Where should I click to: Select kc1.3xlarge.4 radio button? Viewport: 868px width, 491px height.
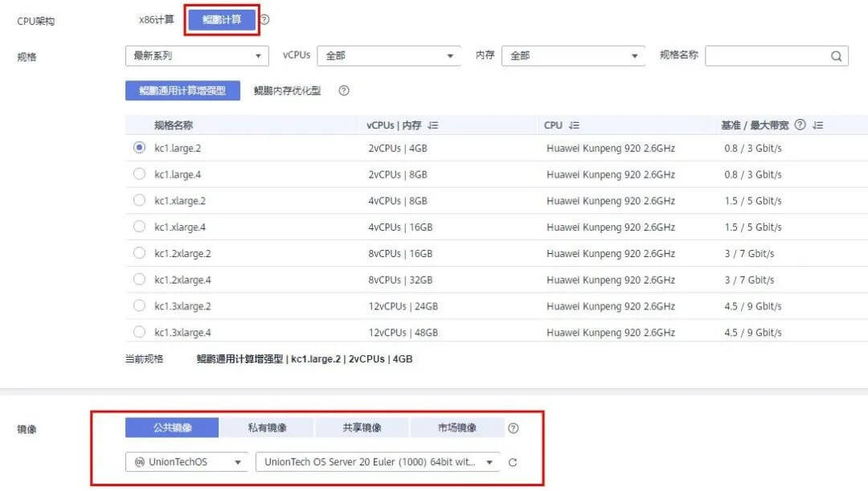click(140, 332)
